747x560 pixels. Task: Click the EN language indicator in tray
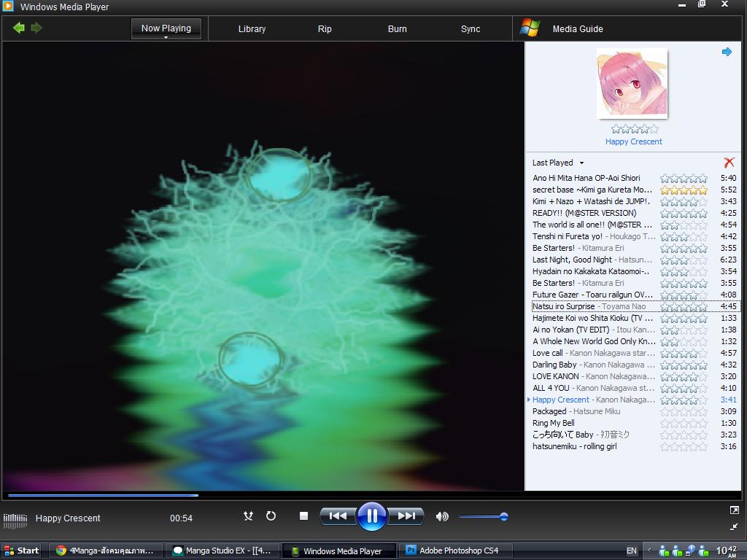click(x=631, y=551)
